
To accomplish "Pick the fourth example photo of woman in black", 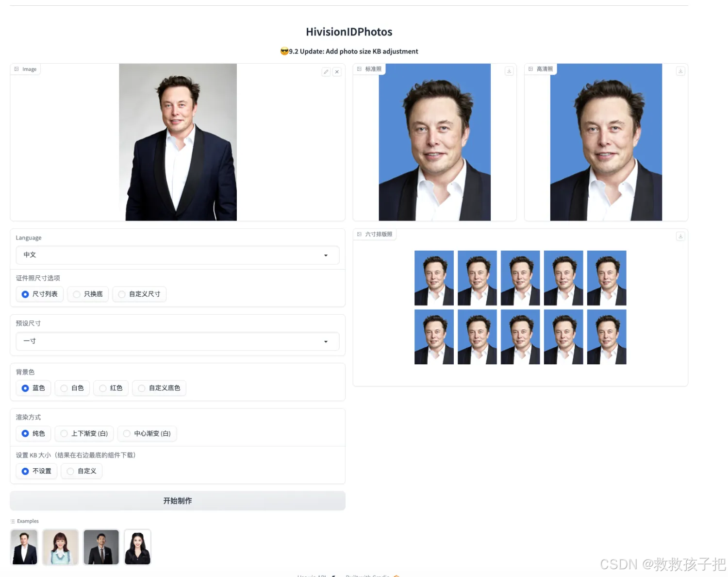I will point(137,547).
